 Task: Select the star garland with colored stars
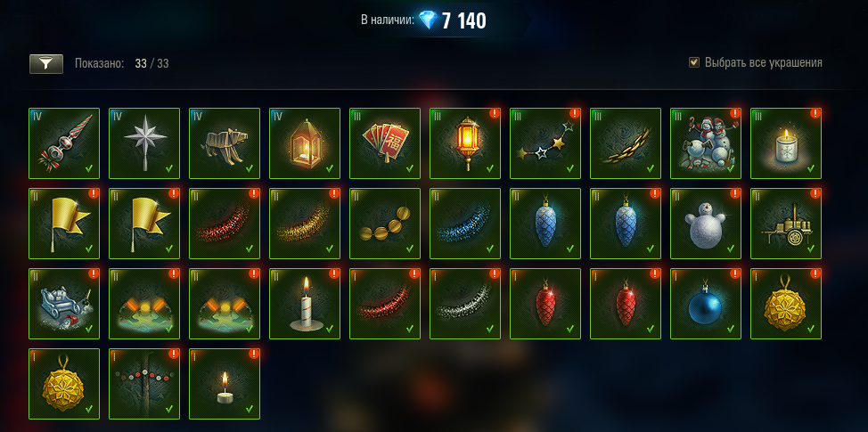click(x=545, y=143)
